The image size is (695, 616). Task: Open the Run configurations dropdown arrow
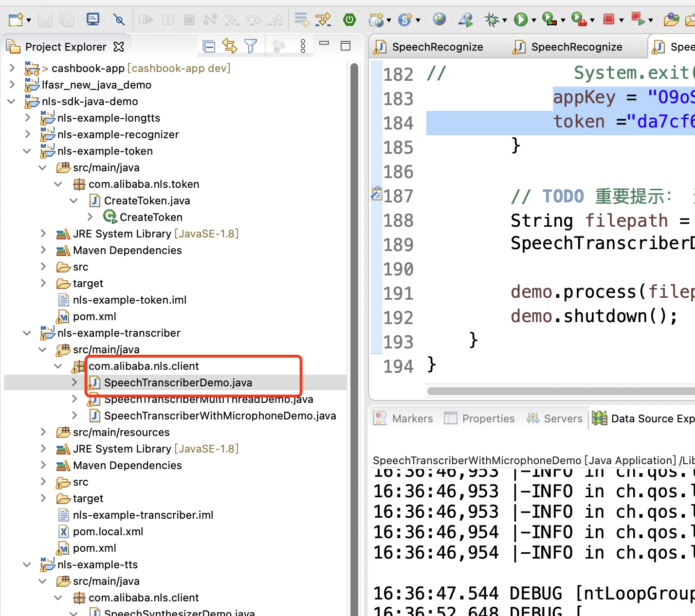click(534, 20)
